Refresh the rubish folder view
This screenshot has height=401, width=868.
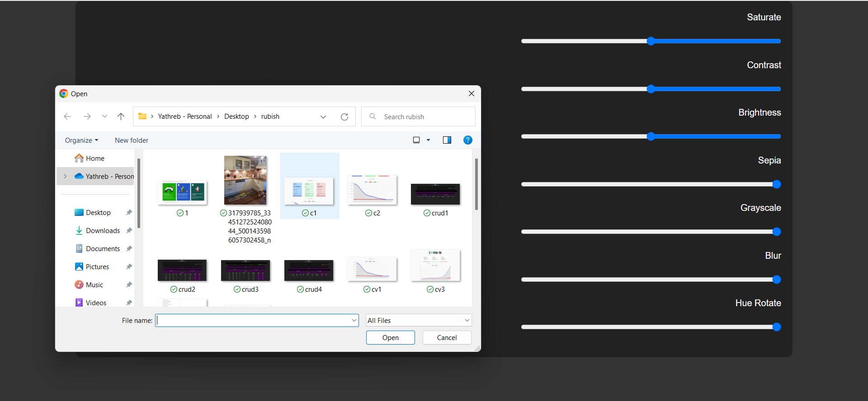pyautogui.click(x=344, y=117)
